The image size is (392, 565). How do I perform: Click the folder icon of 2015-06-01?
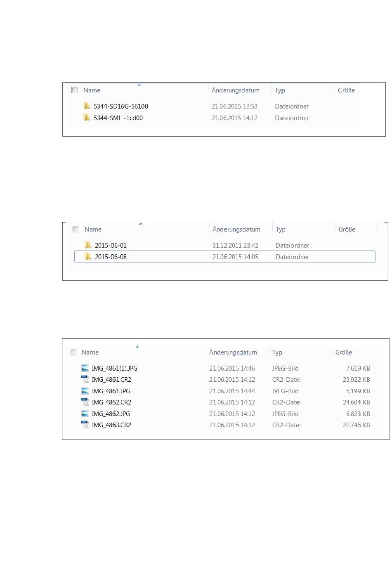[88, 245]
